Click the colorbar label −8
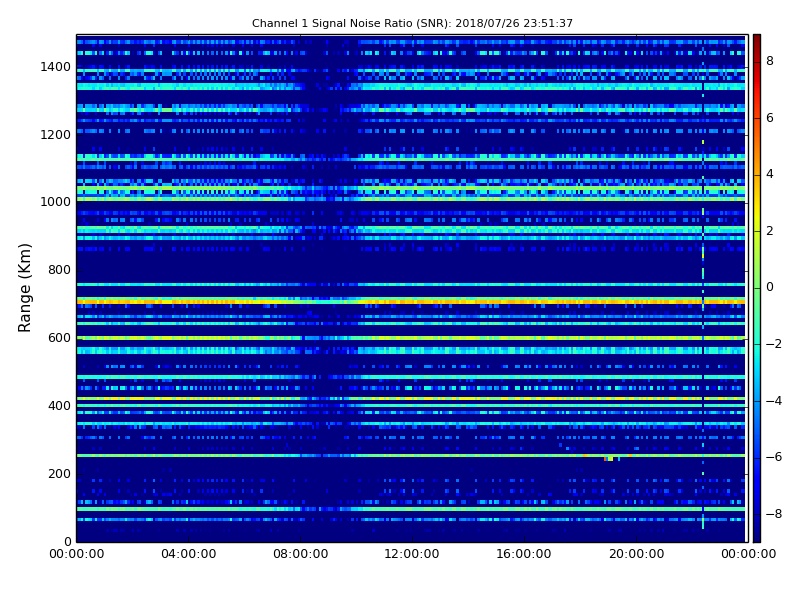Image resolution: width=800 pixels, height=600 pixels. click(x=774, y=514)
